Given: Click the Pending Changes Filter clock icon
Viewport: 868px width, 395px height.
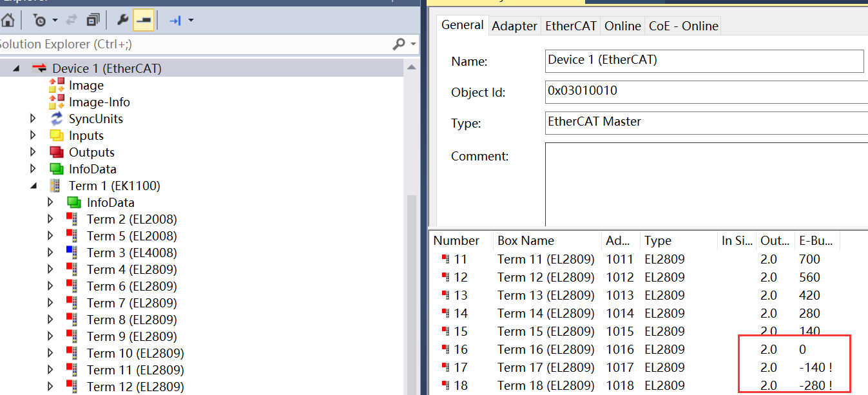Looking at the screenshot, I should point(40,21).
